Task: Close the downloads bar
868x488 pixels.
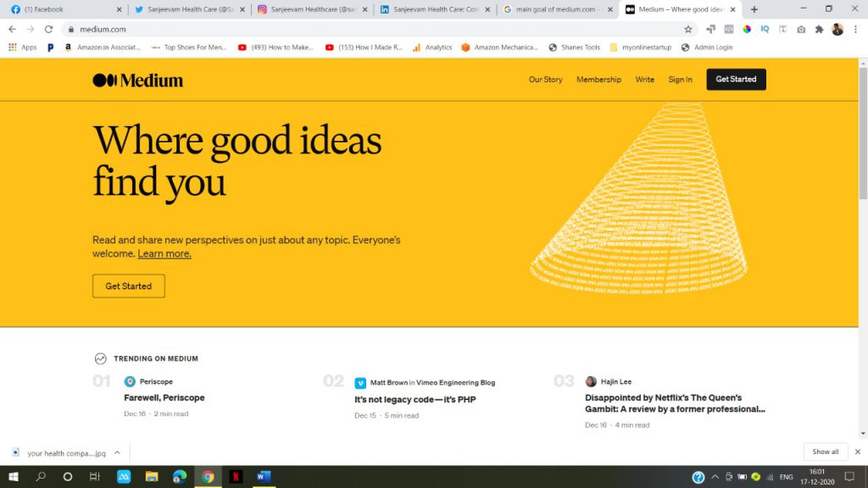Action: coord(858,452)
